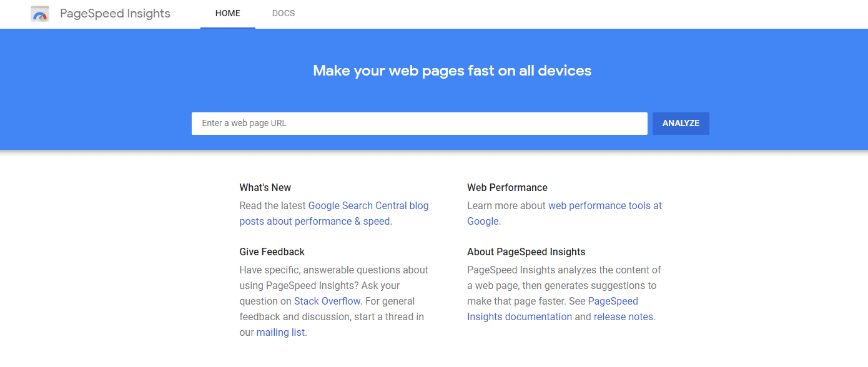Click inside the Enter a web page URL box
This screenshot has width=868, height=367.
point(418,123)
